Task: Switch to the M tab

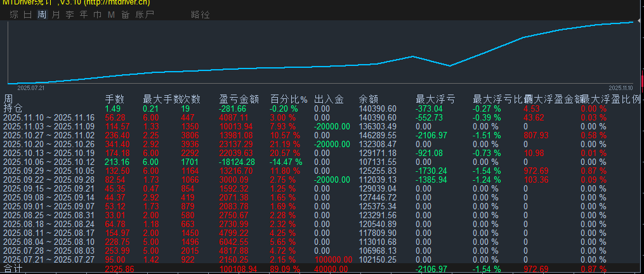Action: [111, 15]
